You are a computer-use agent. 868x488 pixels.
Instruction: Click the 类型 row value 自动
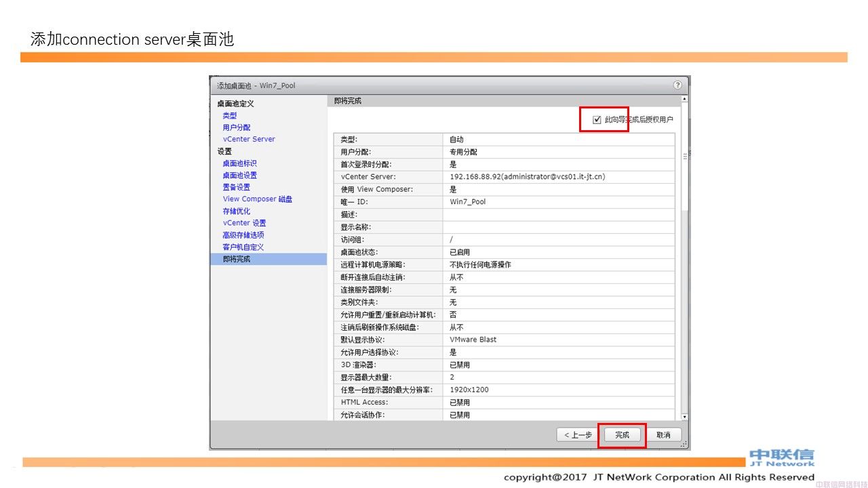(456, 140)
